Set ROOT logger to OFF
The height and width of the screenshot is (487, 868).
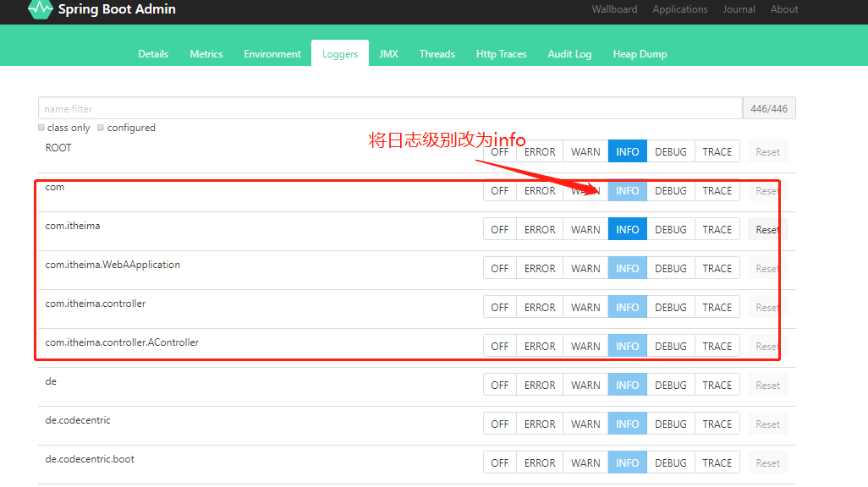(500, 151)
